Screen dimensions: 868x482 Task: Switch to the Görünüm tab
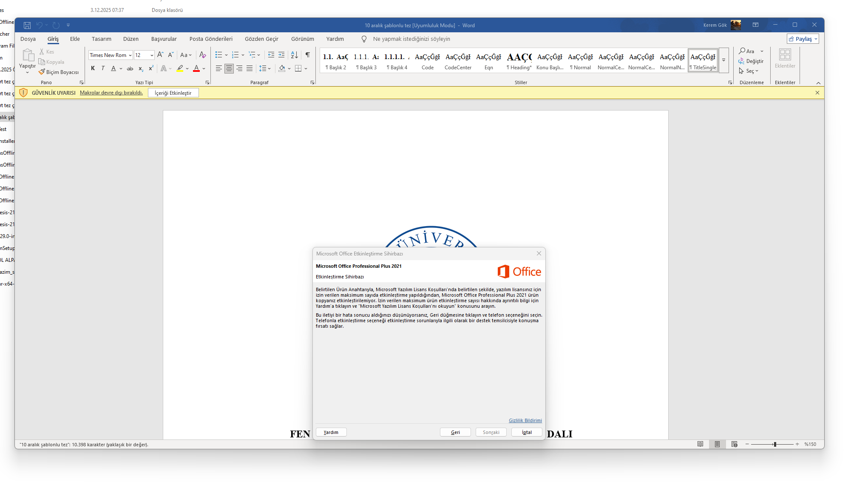pyautogui.click(x=303, y=39)
